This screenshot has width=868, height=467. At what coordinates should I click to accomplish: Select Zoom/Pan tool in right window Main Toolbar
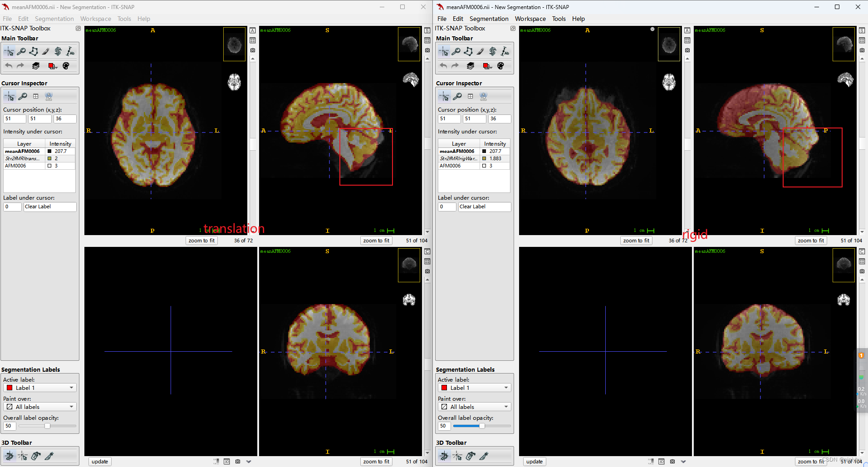tap(456, 52)
